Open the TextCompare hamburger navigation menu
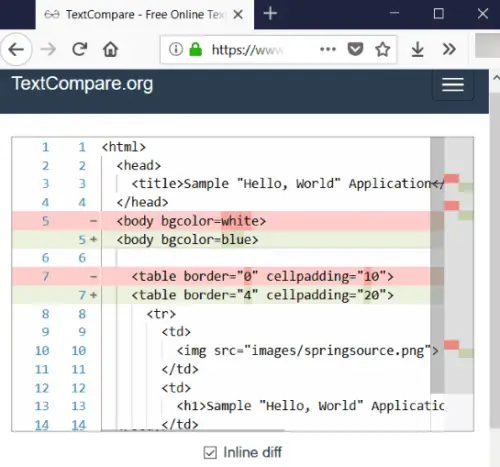The height and width of the screenshot is (467, 500). 453,85
